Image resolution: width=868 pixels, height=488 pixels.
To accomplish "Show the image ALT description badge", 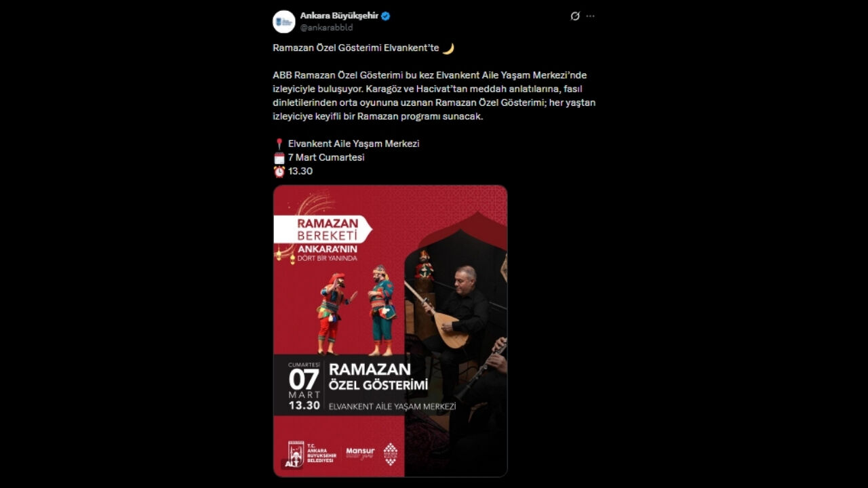I will [291, 464].
